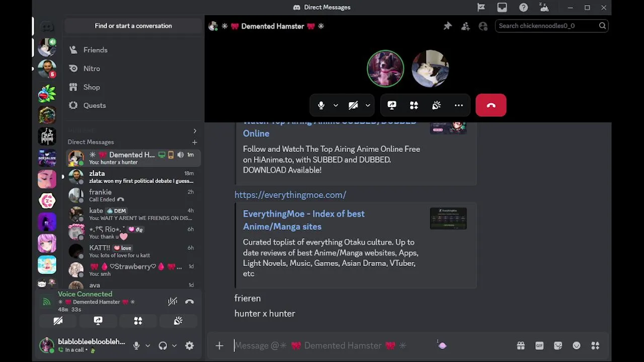Open inbox icon in title bar
Screen dimensions: 644x362
coord(502,8)
